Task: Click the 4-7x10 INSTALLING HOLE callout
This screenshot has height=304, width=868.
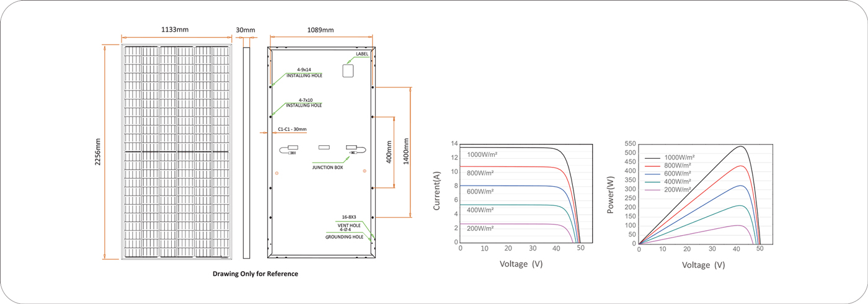Action: click(304, 102)
